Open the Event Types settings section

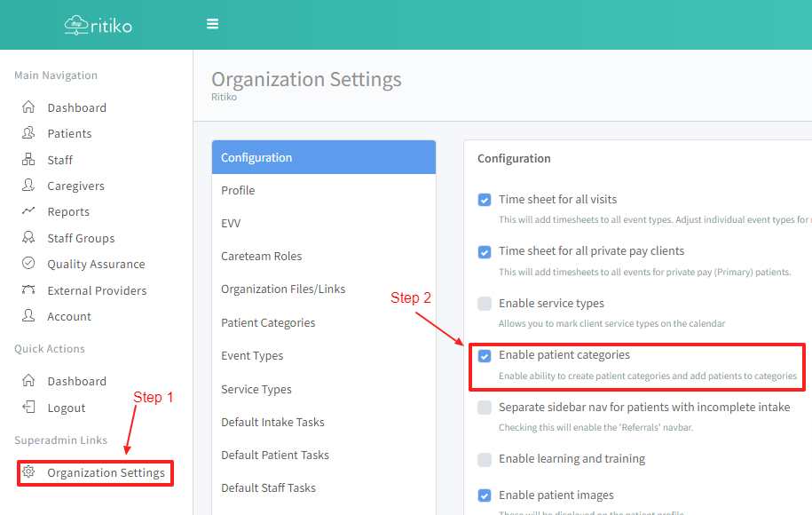tap(252, 355)
